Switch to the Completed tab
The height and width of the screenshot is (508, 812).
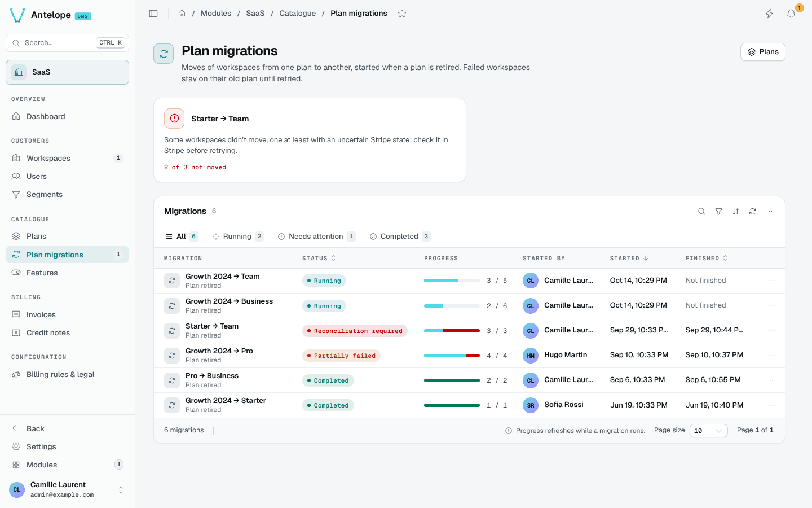point(400,237)
